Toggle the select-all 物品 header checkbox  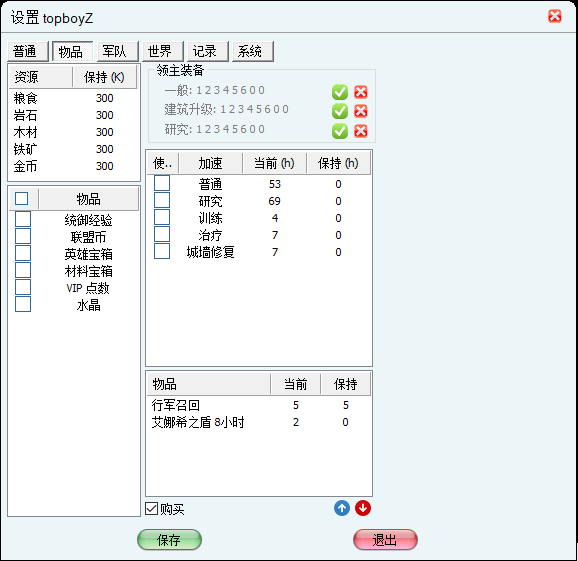21,198
